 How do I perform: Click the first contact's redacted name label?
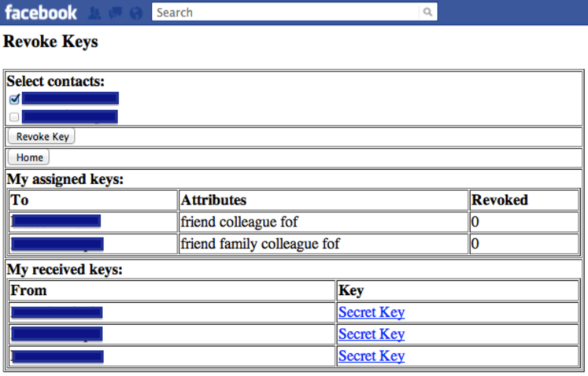(x=70, y=98)
